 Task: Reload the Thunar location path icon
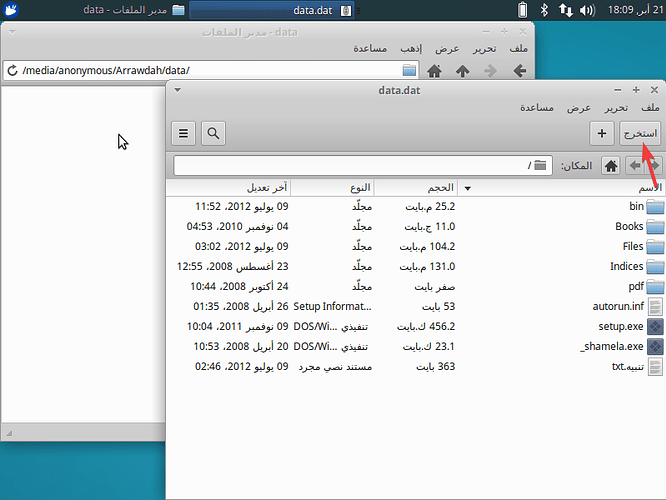click(13, 71)
